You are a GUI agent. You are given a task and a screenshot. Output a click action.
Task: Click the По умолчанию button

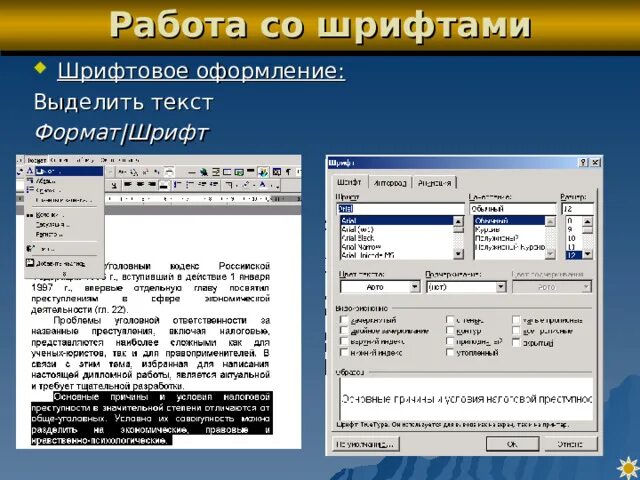[366, 444]
